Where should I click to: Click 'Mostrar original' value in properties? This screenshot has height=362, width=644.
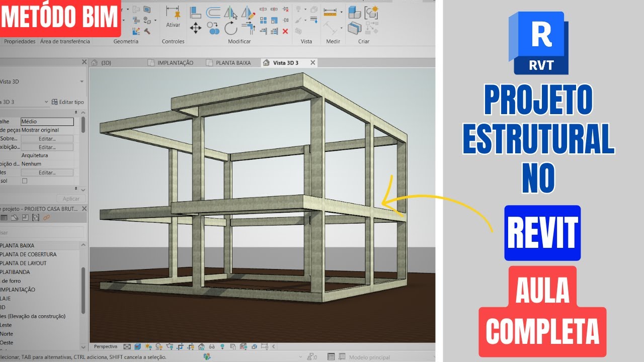40,130
